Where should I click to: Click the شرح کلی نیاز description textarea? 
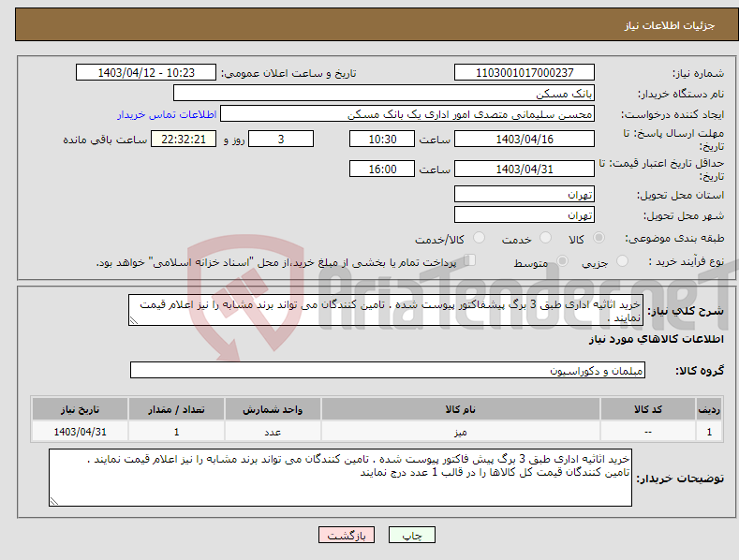click(x=386, y=310)
